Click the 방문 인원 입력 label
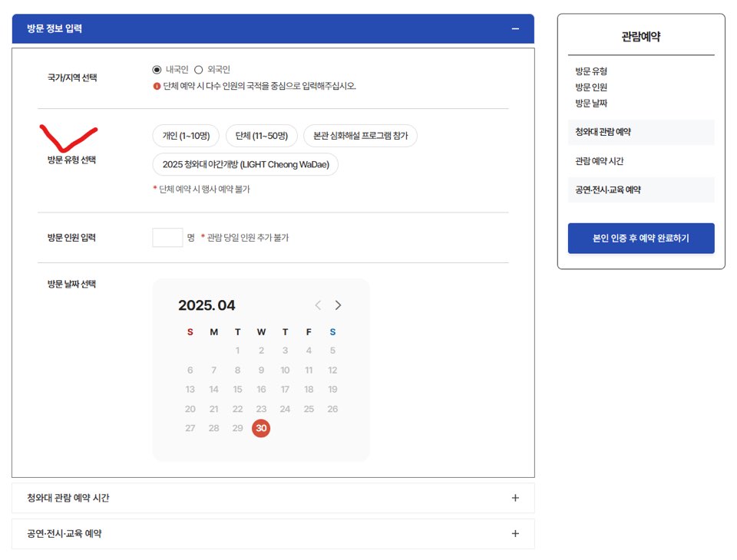The image size is (737, 560). [x=71, y=237]
